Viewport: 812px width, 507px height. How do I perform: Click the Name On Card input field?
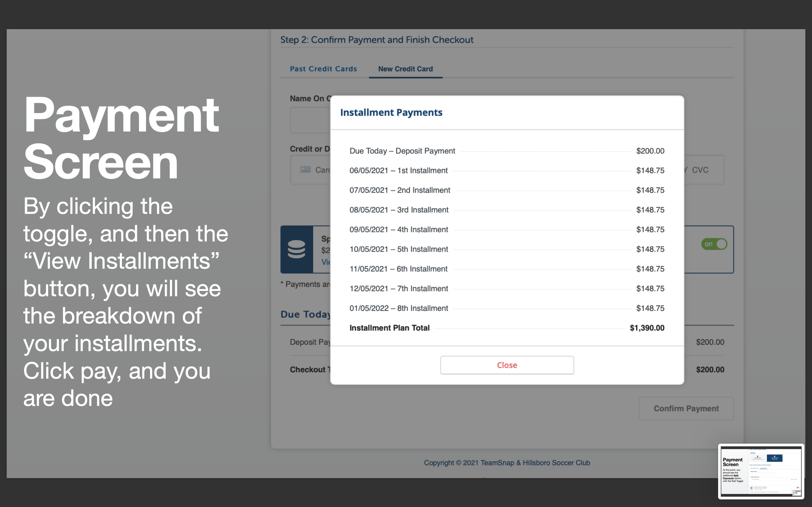311,120
